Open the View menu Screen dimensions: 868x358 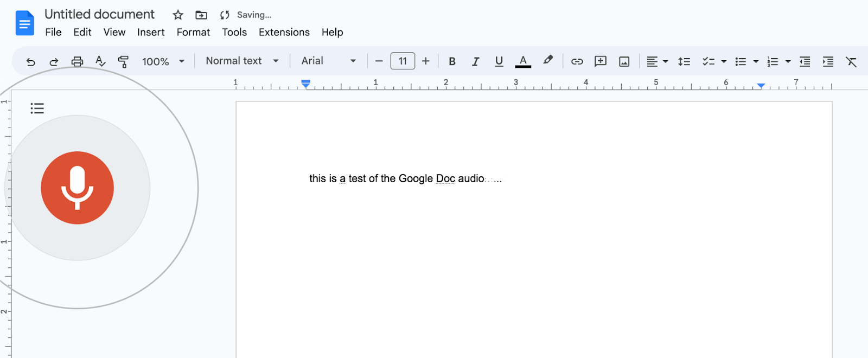(114, 32)
